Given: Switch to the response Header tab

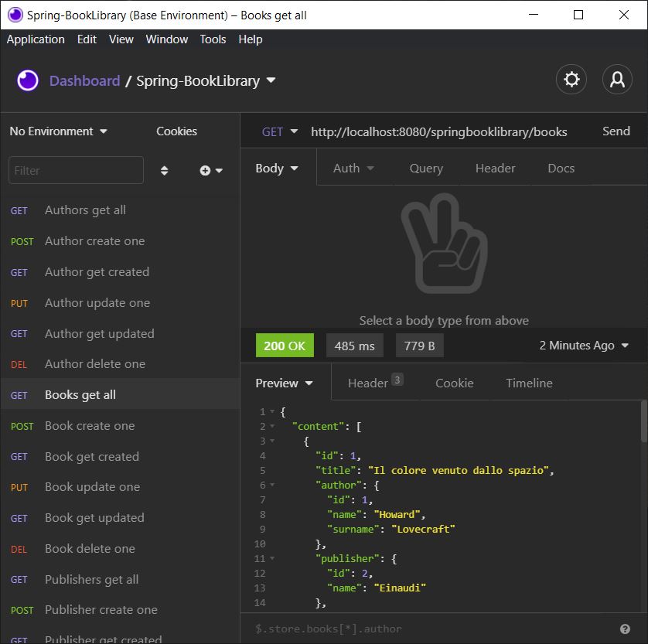Looking at the screenshot, I should point(375,383).
